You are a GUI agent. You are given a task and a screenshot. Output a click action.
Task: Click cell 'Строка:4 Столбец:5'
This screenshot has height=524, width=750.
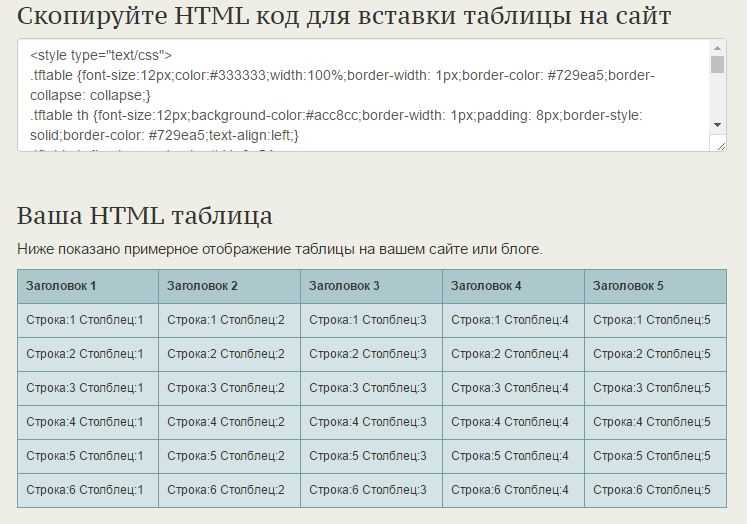(x=656, y=422)
